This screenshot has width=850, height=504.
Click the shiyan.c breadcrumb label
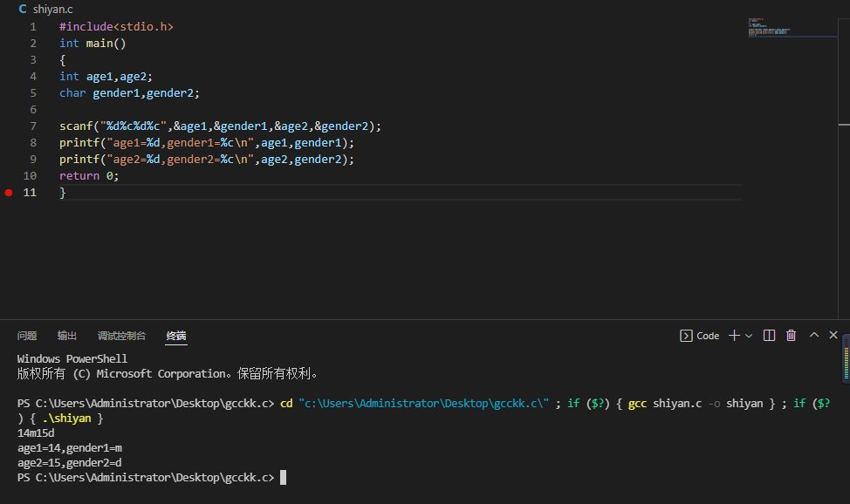click(52, 9)
